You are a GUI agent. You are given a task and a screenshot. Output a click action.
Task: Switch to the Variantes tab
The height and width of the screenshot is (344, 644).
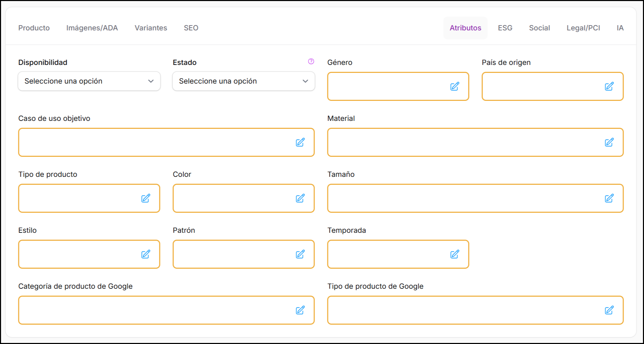coord(151,28)
